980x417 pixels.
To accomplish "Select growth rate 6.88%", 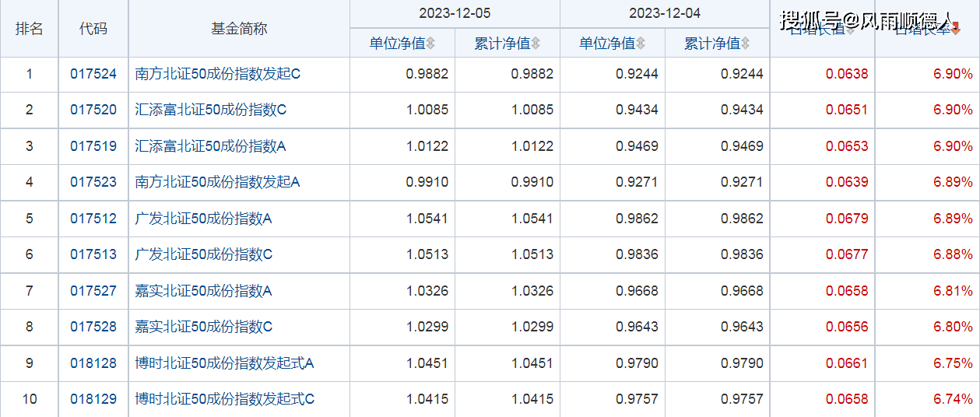I will (953, 254).
